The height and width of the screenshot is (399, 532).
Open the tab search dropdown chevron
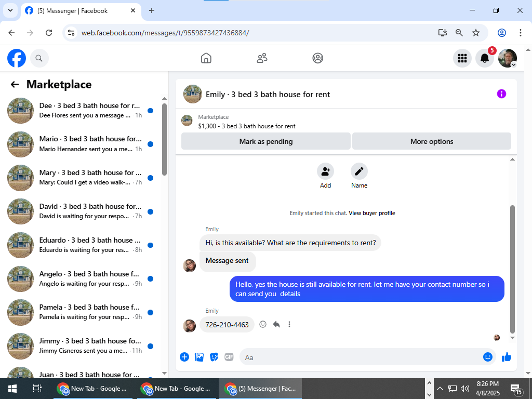(x=10, y=10)
